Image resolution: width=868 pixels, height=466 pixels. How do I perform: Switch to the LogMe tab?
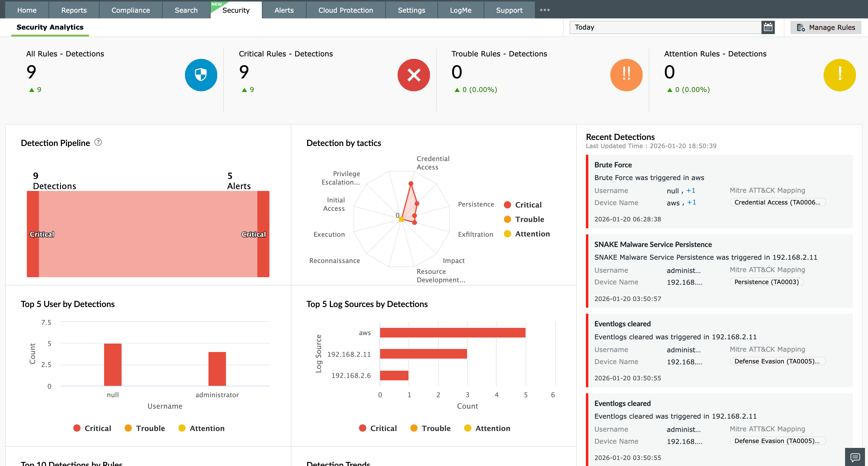click(460, 10)
